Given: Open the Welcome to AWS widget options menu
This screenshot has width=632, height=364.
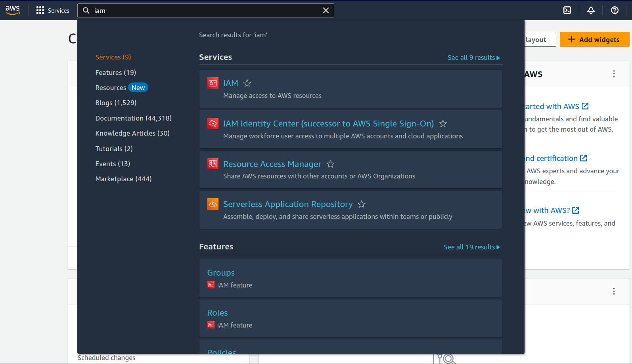Looking at the screenshot, I should point(614,74).
